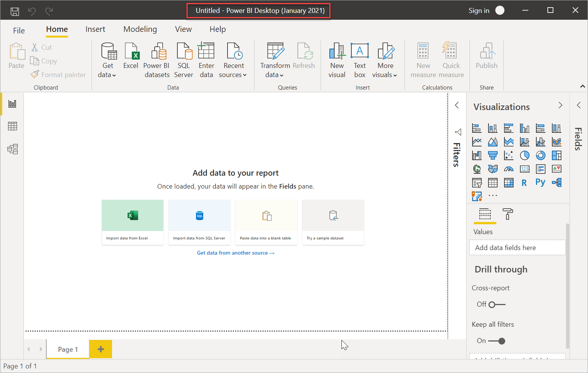The image size is (588, 373).
Task: Open the Get data dropdown
Action: click(107, 61)
